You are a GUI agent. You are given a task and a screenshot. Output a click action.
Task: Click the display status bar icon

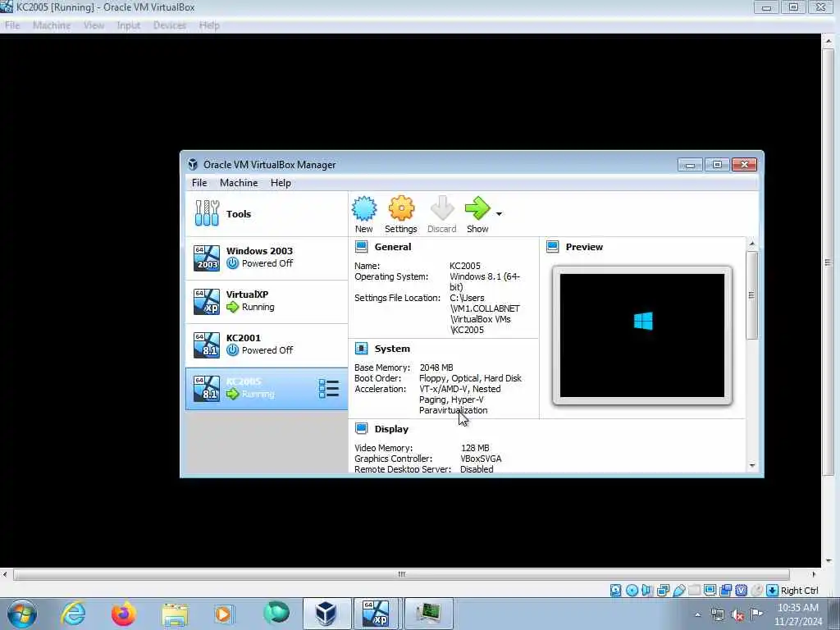point(710,591)
